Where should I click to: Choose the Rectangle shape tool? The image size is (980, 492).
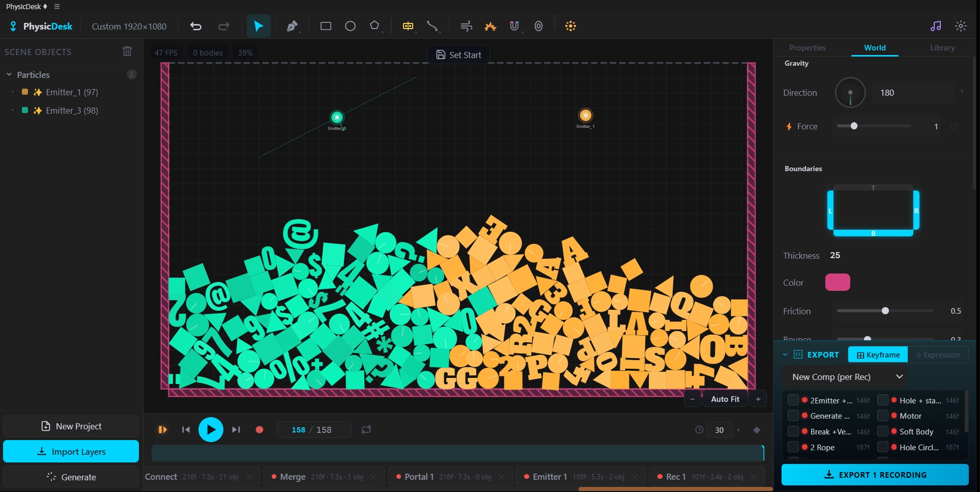tap(326, 26)
